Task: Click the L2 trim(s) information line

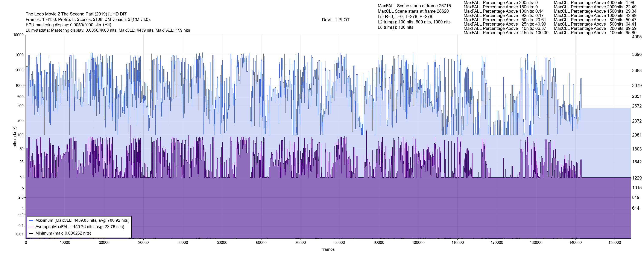Action: tap(414, 22)
